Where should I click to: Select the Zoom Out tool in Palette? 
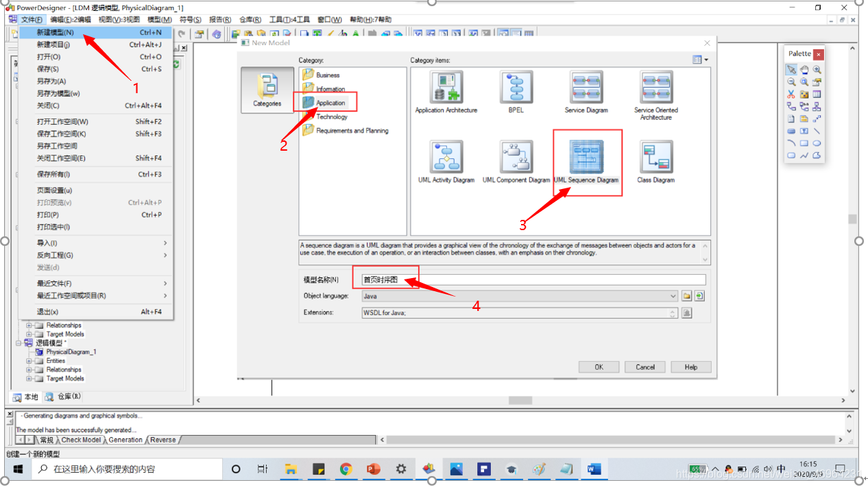pyautogui.click(x=791, y=82)
